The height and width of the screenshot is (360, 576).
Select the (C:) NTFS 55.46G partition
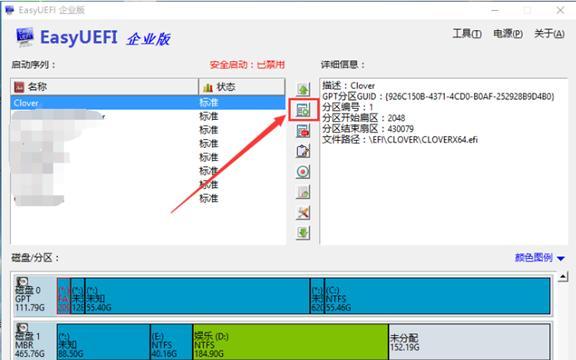pyautogui.click(x=437, y=296)
